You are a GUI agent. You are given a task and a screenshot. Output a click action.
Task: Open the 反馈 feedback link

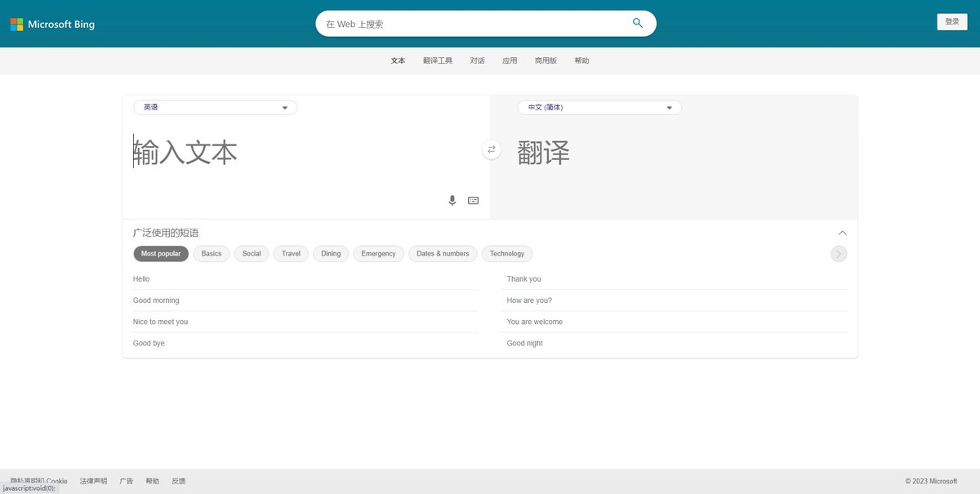[178, 481]
